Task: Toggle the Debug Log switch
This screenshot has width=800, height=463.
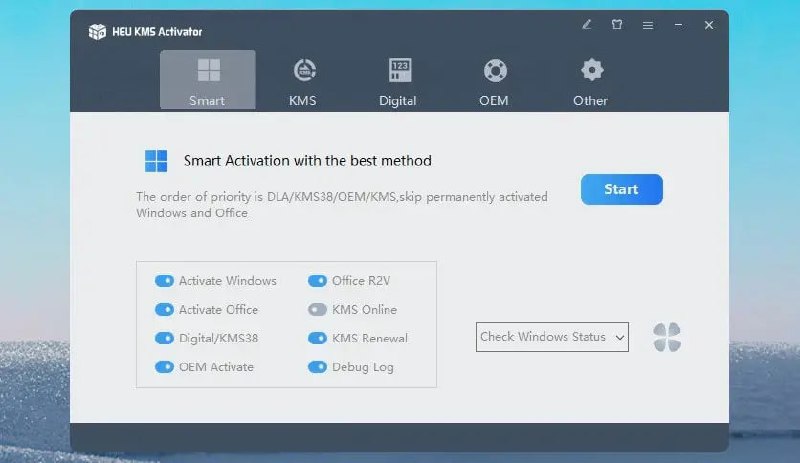Action: [x=317, y=367]
